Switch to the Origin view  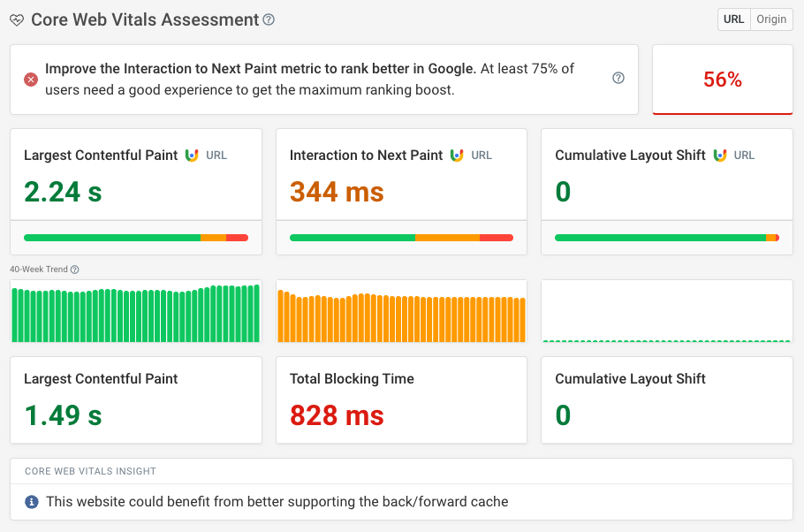coord(770,19)
